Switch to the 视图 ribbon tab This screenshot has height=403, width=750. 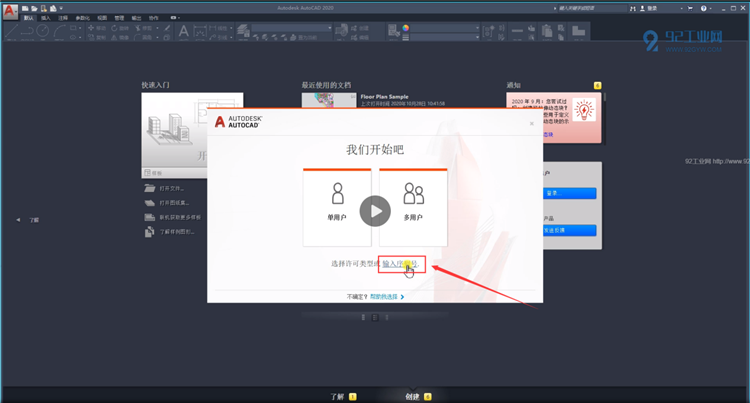click(x=102, y=18)
